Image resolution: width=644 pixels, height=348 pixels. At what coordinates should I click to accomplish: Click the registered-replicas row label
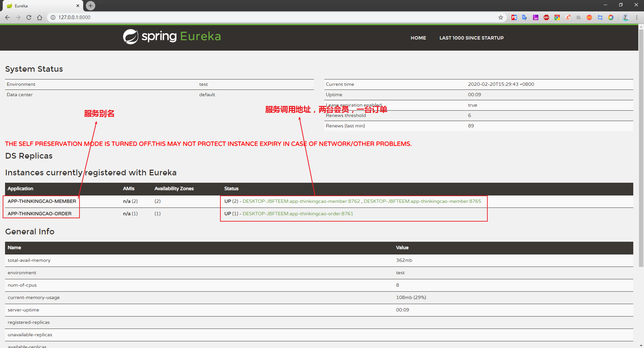29,322
